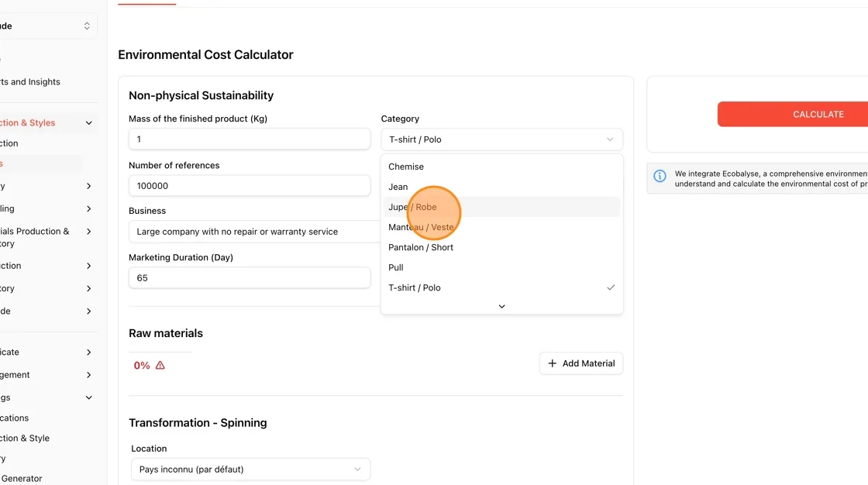
Task: Click the 0% raw materials indicator
Action: [x=142, y=366]
